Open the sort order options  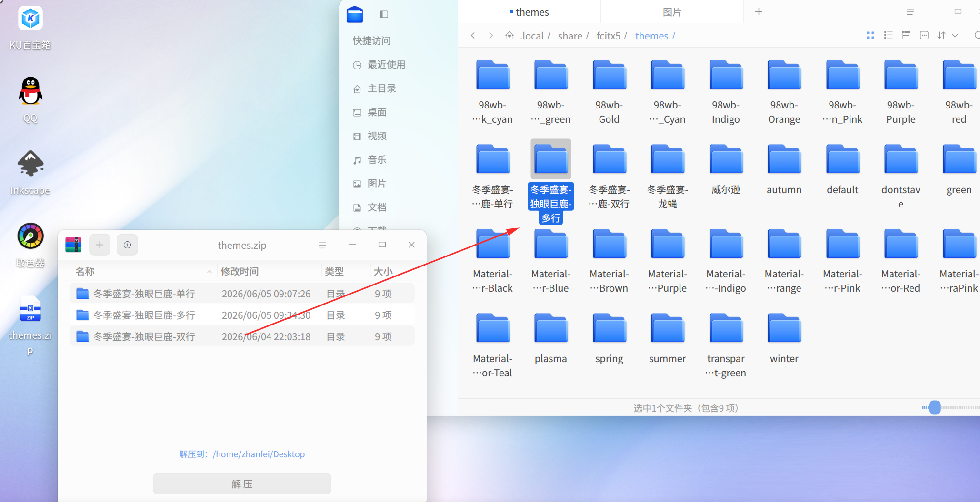(x=941, y=36)
